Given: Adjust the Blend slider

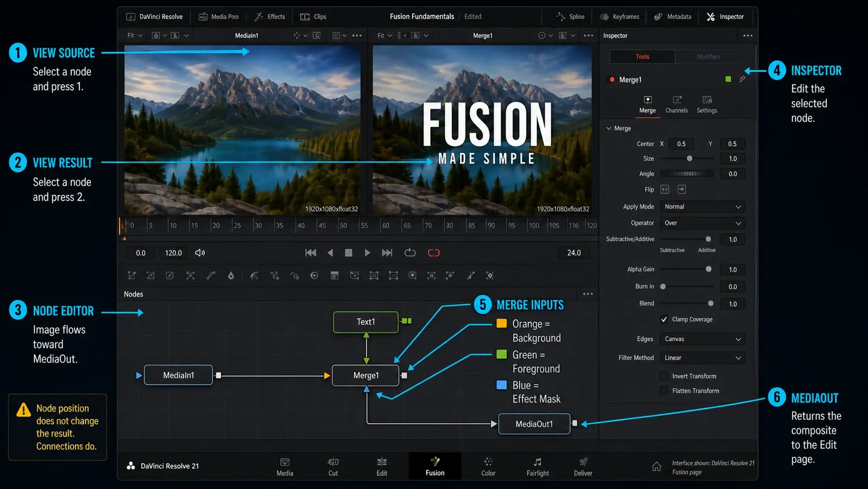Looking at the screenshot, I should pos(687,303).
